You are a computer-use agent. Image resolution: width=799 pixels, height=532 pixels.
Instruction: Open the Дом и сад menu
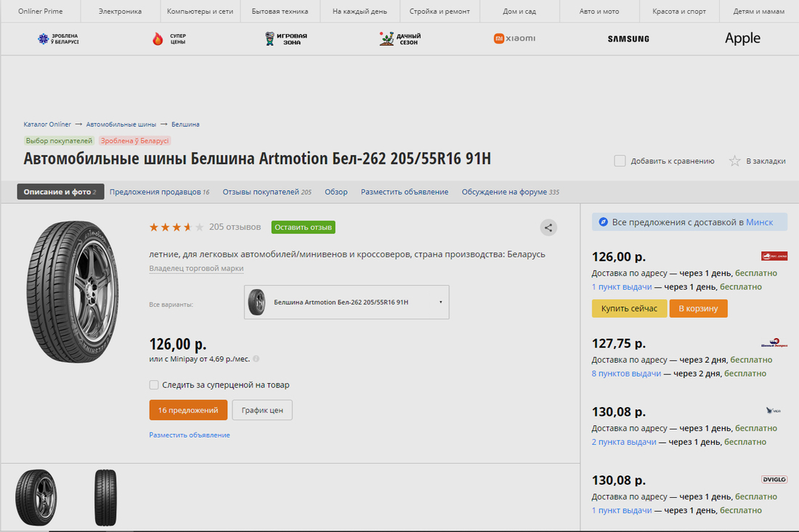519,11
